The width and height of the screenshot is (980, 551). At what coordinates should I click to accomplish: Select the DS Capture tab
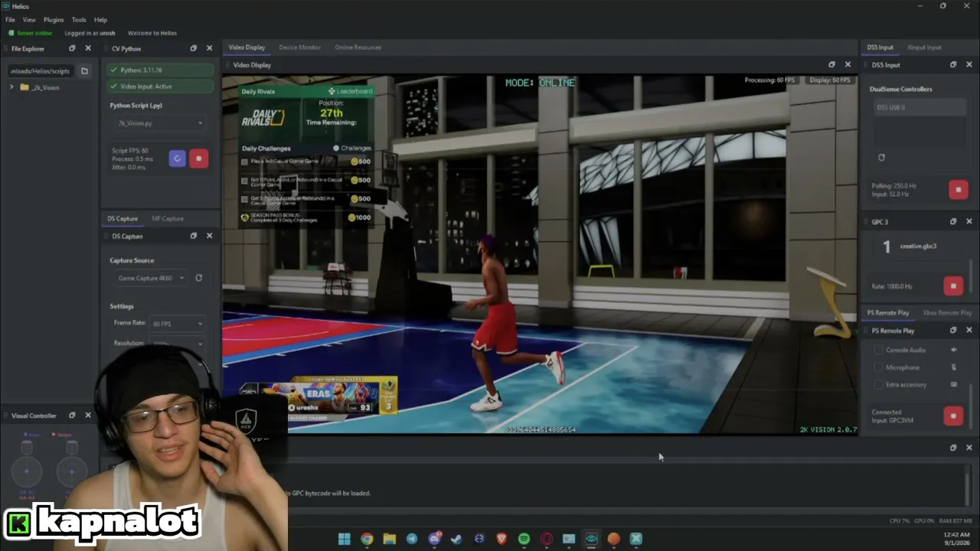pyautogui.click(x=122, y=219)
